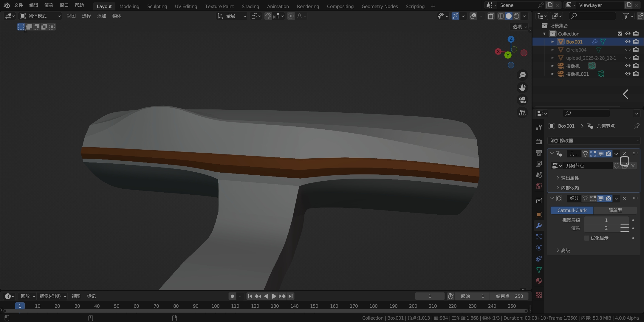Open the 添加修改器 dropdown

(x=594, y=140)
